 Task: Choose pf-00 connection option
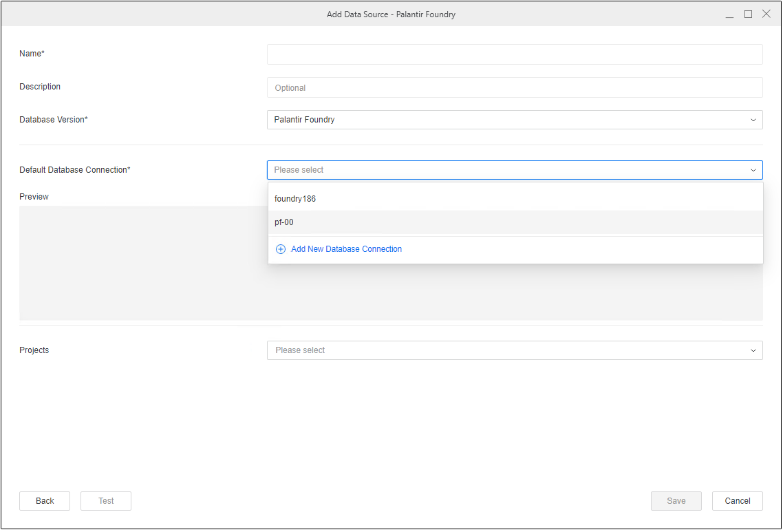(515, 222)
